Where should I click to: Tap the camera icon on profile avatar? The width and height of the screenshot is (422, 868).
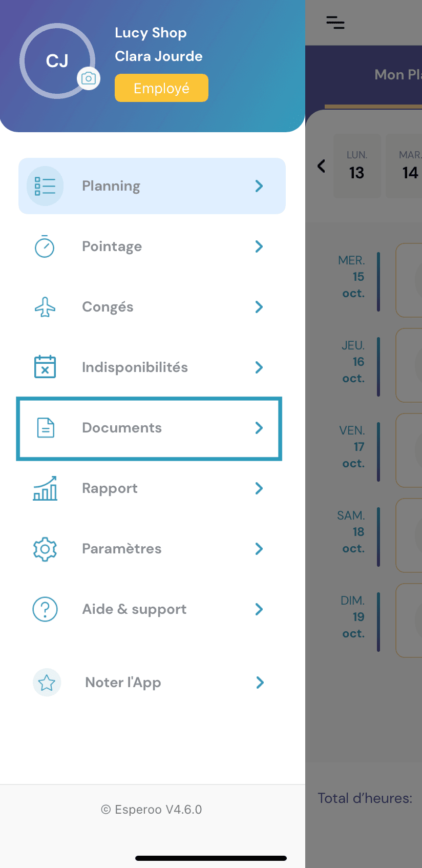[89, 78]
